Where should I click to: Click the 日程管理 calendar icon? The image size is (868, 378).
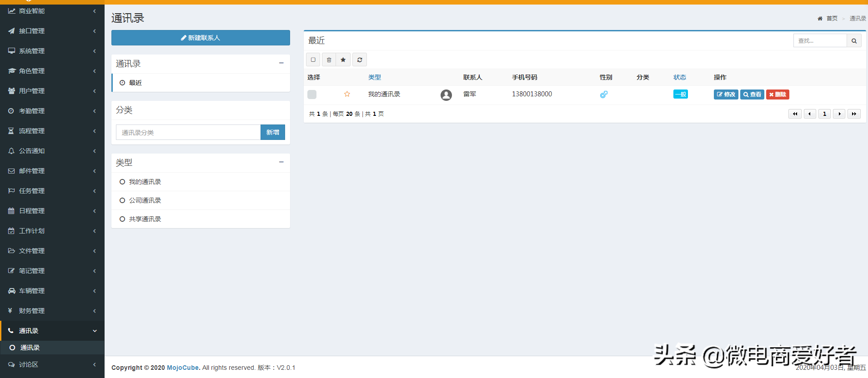[x=11, y=211]
